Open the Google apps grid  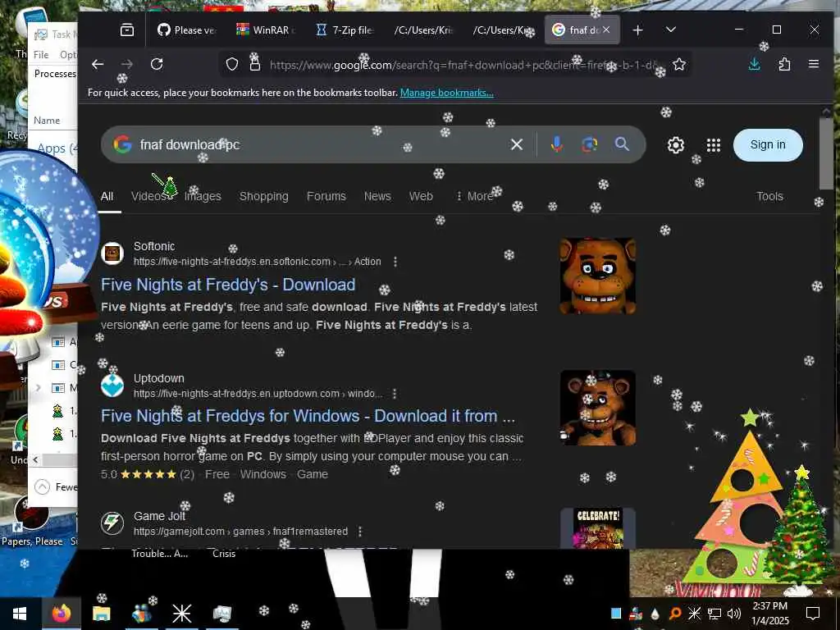pyautogui.click(x=714, y=145)
